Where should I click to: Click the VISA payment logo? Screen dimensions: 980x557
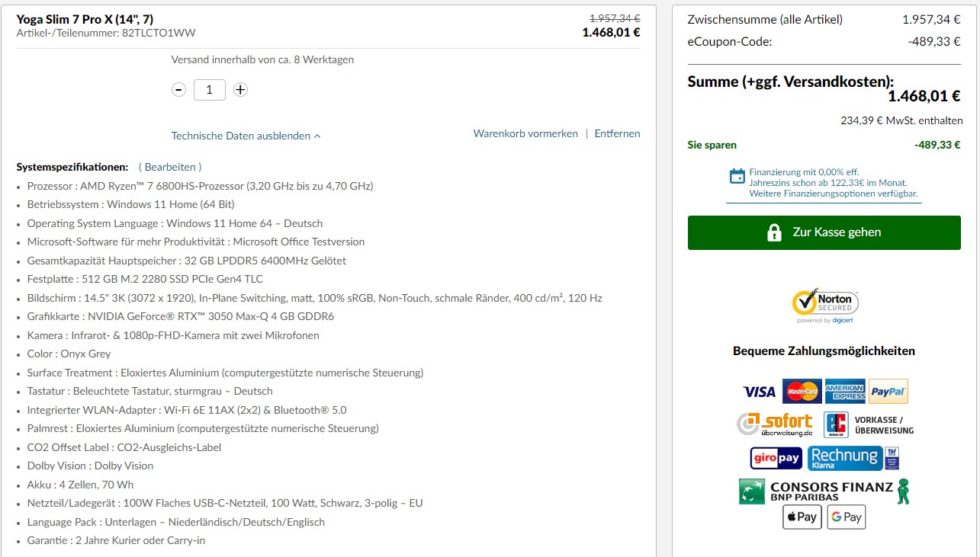(759, 392)
